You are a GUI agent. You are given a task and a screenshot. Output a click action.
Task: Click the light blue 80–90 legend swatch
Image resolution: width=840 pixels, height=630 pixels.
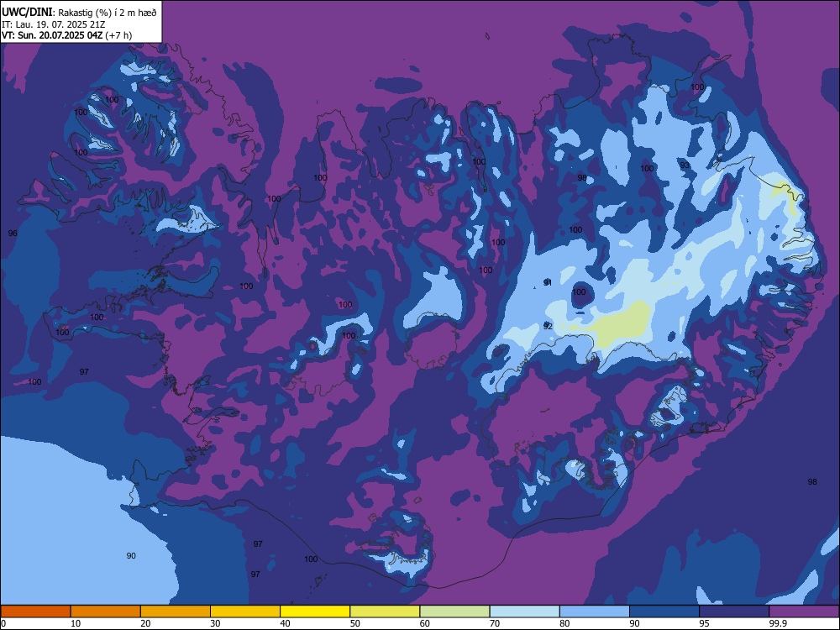point(595,612)
